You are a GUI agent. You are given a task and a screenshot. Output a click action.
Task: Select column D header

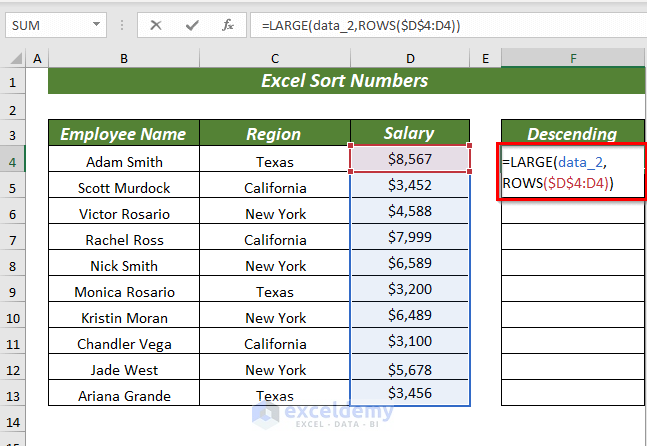[x=410, y=59]
